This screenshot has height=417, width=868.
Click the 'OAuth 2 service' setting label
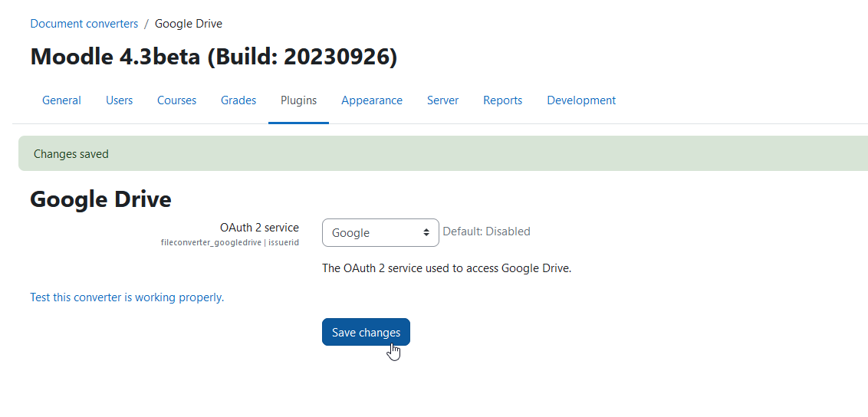tap(260, 228)
